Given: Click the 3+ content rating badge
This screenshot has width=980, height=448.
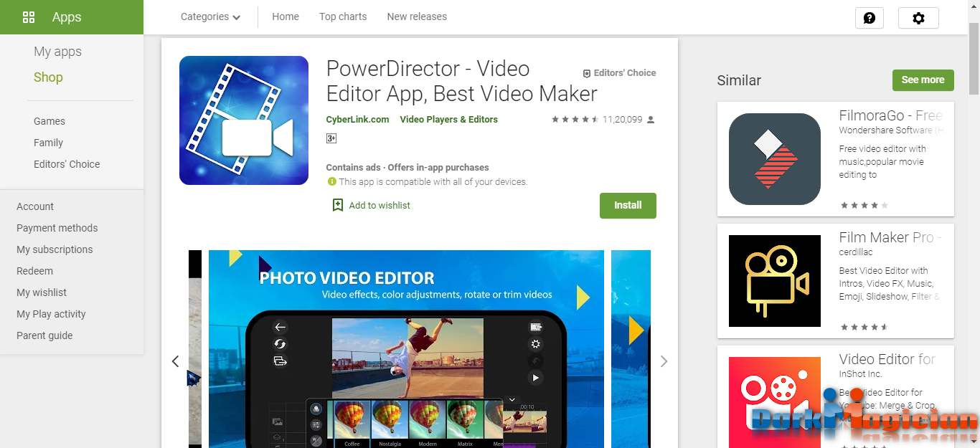Looking at the screenshot, I should [331, 138].
